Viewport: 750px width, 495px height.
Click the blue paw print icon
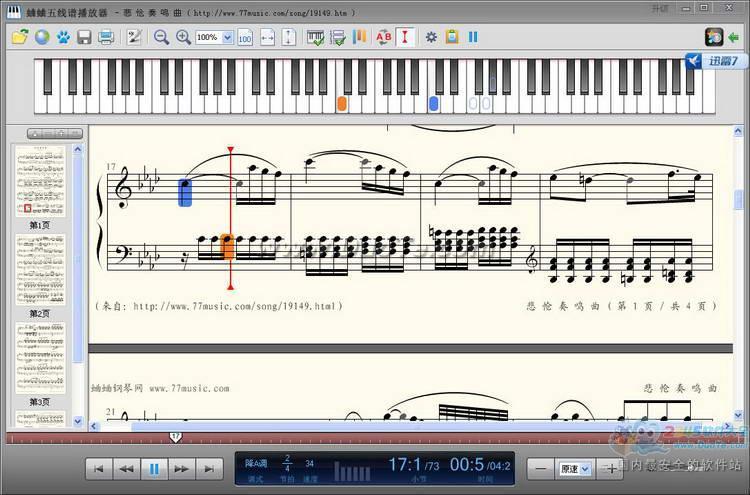tap(63, 37)
